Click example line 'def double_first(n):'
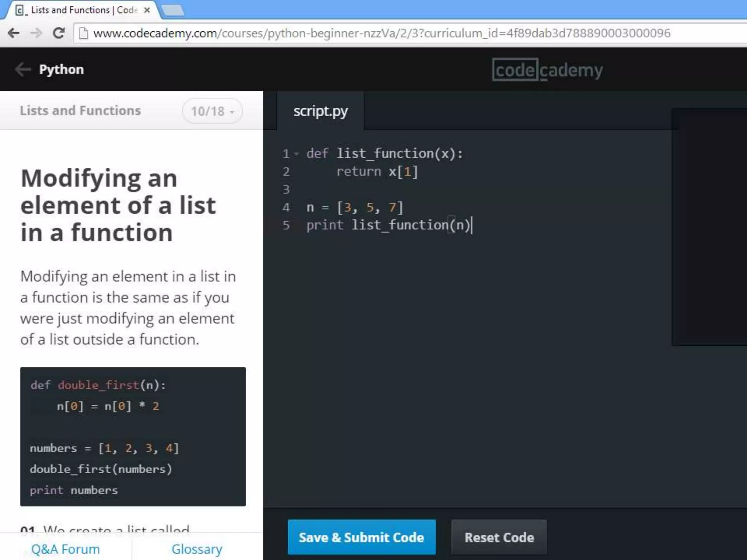747x560 pixels. (98, 385)
